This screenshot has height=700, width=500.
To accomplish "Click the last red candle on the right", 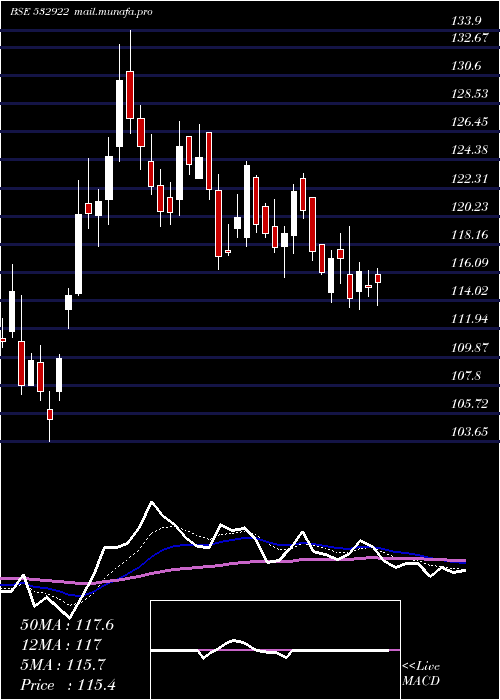I will [378, 278].
